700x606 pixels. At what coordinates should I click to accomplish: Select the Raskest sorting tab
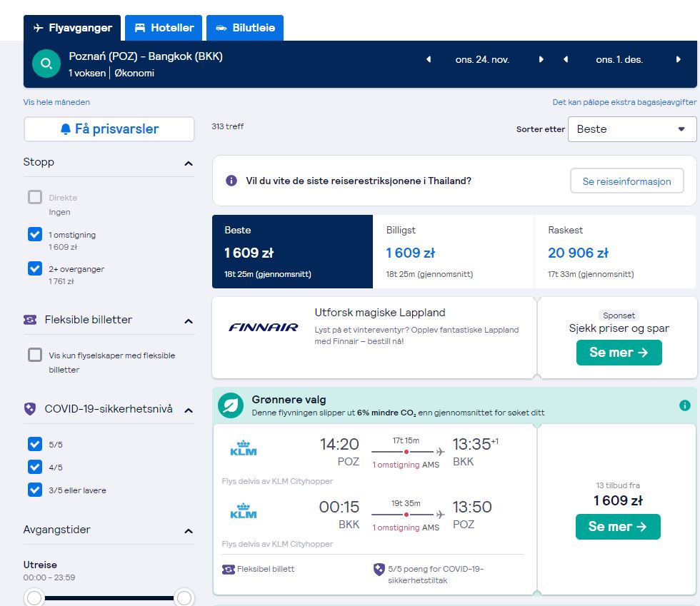(615, 252)
